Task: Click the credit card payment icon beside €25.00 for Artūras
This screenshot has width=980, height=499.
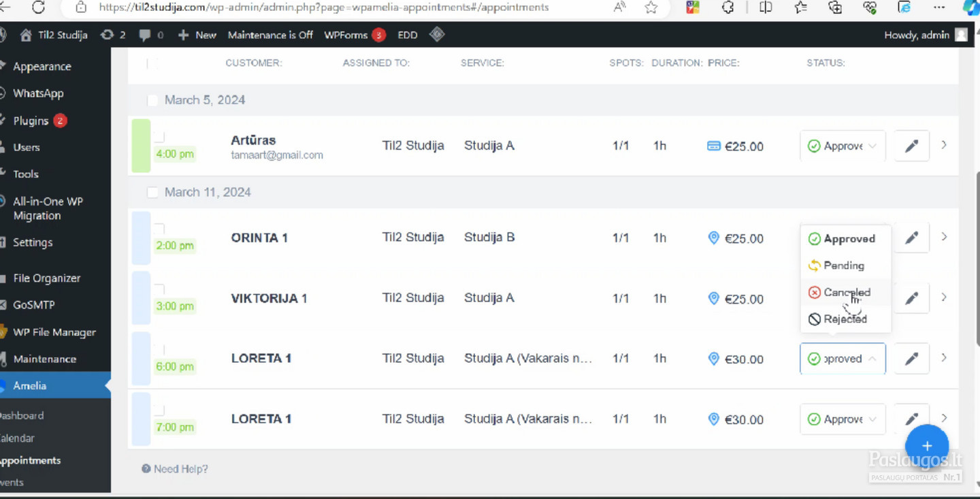Action: 713,146
